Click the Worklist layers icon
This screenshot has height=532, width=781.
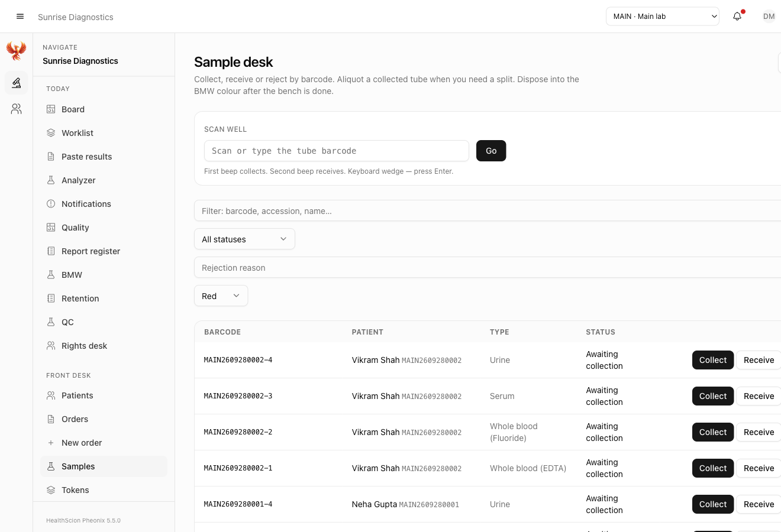pos(51,133)
